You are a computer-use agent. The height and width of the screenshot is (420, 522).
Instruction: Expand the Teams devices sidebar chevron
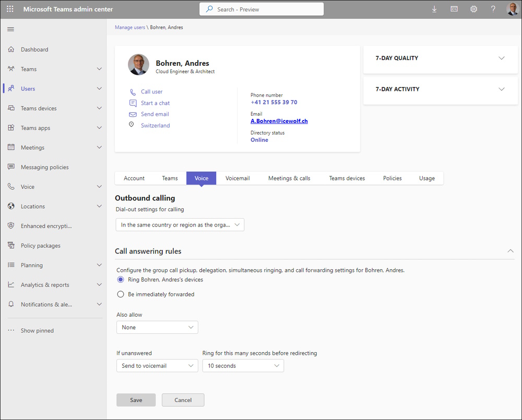click(x=99, y=108)
